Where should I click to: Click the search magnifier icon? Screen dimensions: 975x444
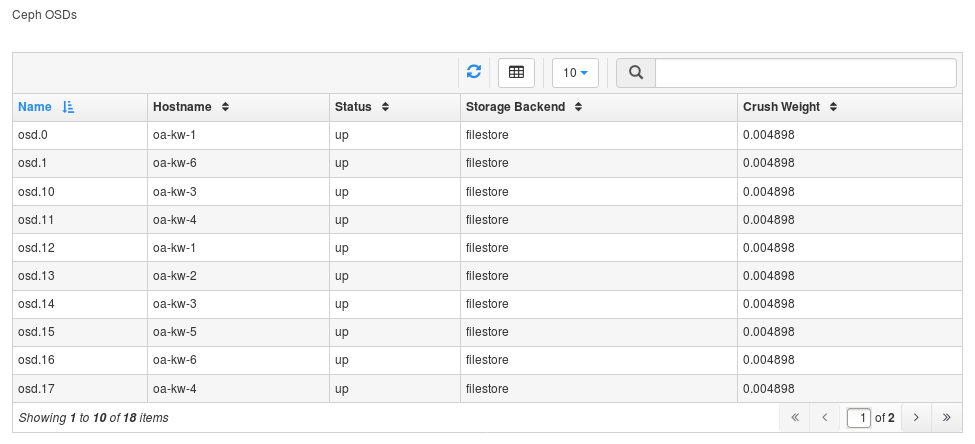(635, 73)
